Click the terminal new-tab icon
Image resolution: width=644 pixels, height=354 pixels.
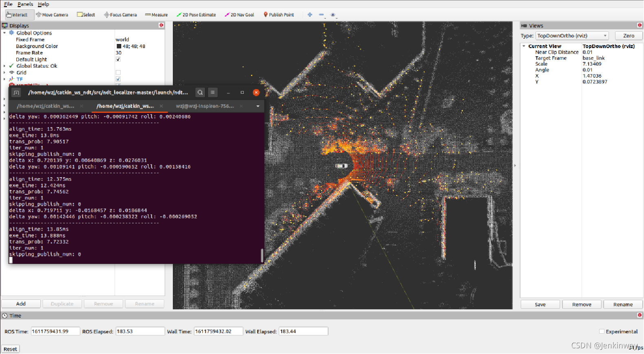(x=16, y=92)
